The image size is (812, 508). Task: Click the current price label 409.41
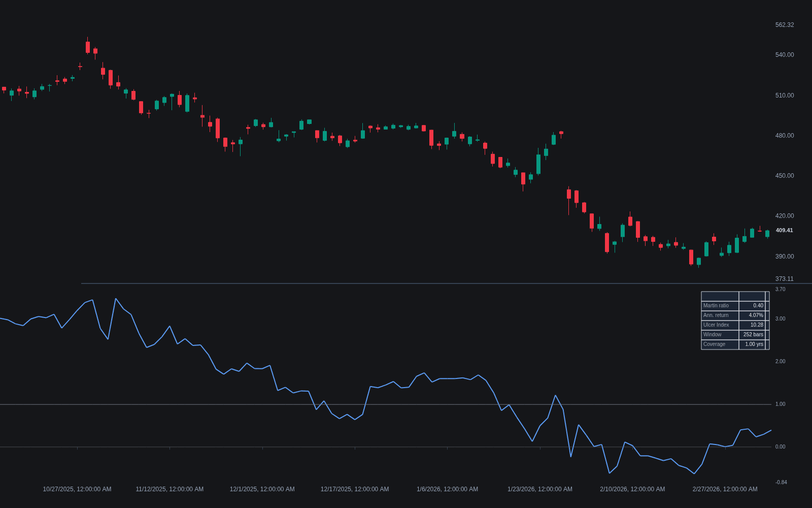coord(784,230)
